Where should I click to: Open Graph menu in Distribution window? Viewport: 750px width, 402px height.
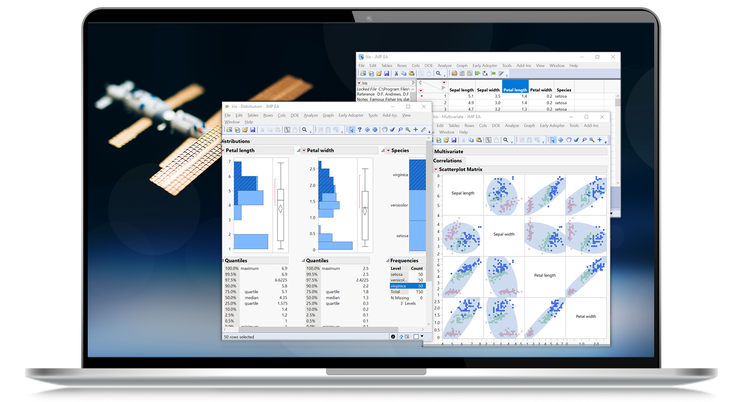pyautogui.click(x=328, y=115)
